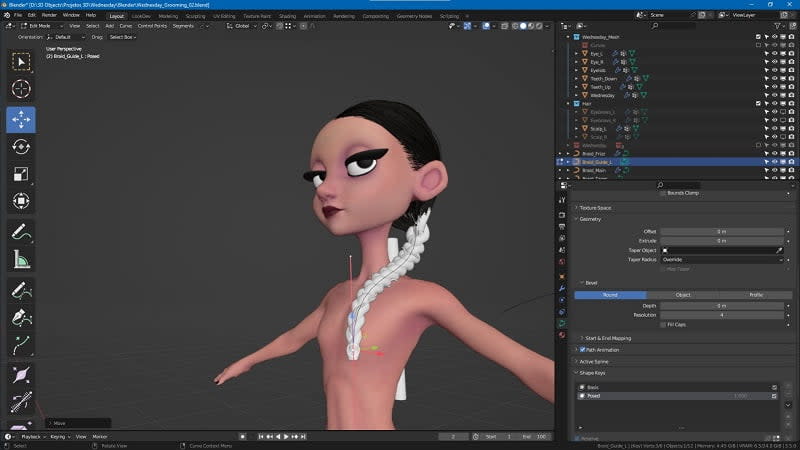This screenshot has height=450, width=800.
Task: Hide Braid_Main in the viewport
Action: coord(774,170)
